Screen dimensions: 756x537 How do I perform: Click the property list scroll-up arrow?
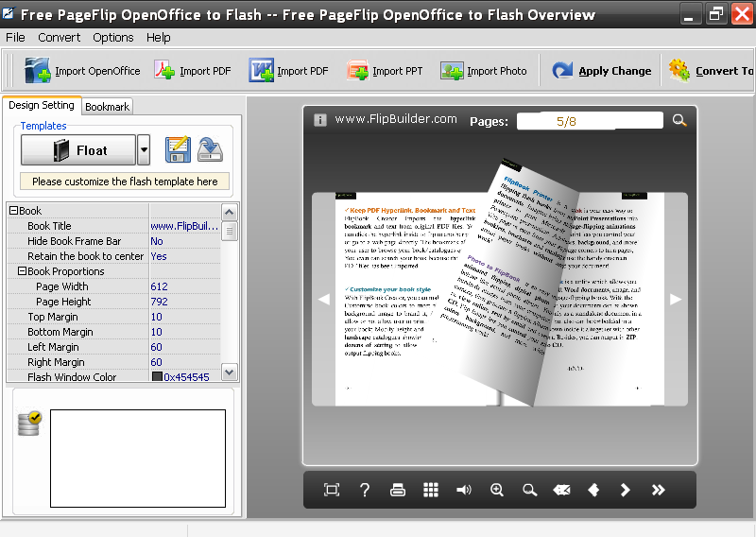pos(230,212)
